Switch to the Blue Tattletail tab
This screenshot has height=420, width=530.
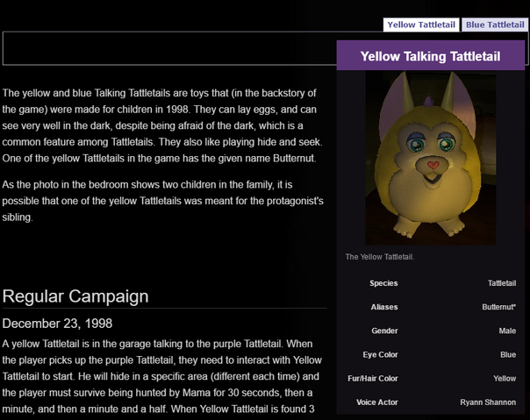click(x=495, y=25)
